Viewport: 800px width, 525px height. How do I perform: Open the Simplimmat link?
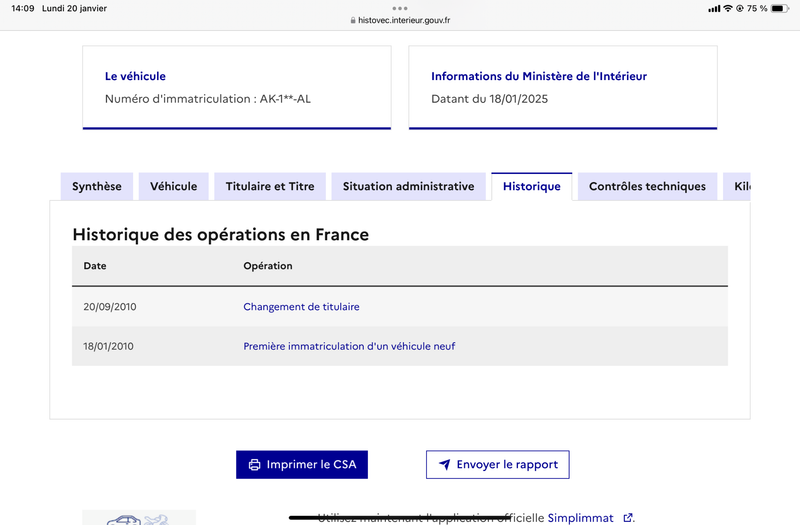click(x=580, y=518)
